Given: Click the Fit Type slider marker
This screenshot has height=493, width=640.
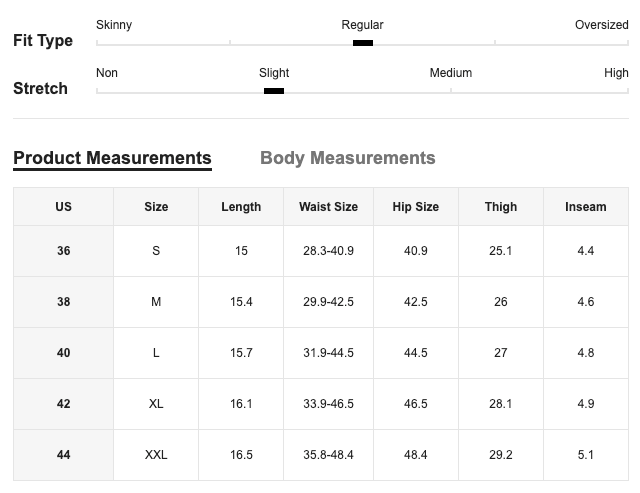Looking at the screenshot, I should (363, 43).
